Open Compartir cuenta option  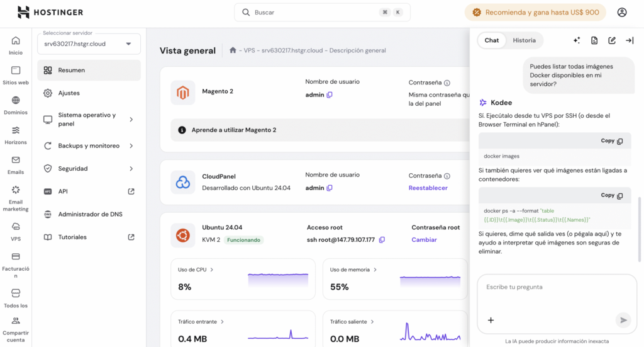[x=16, y=330]
